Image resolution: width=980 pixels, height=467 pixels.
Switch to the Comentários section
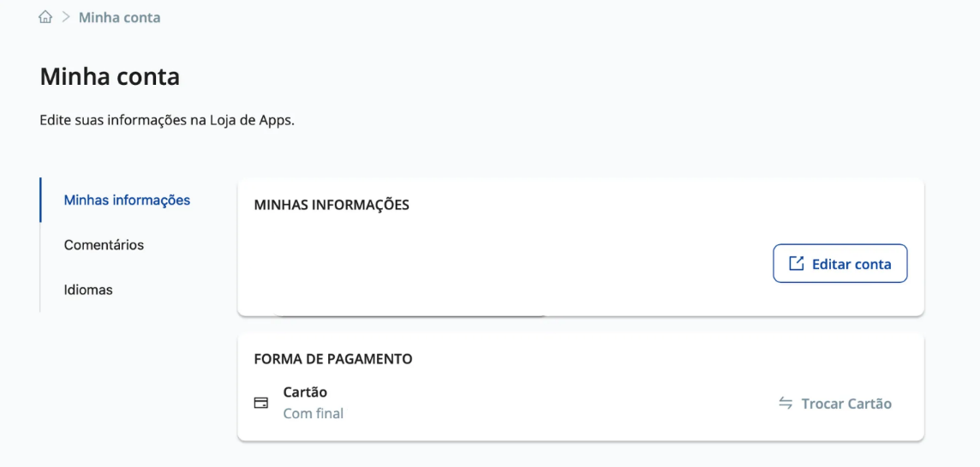coord(104,245)
